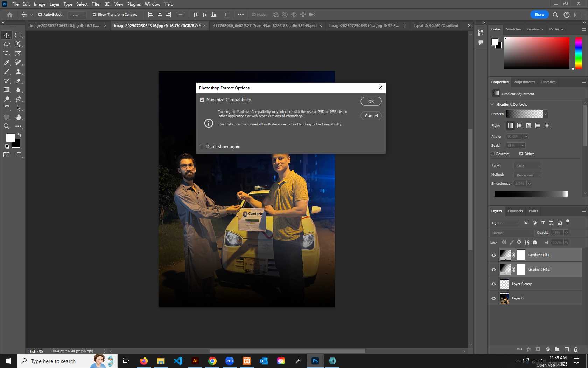Select the Horizontal Type tool
Image resolution: width=588 pixels, height=368 pixels.
click(7, 108)
